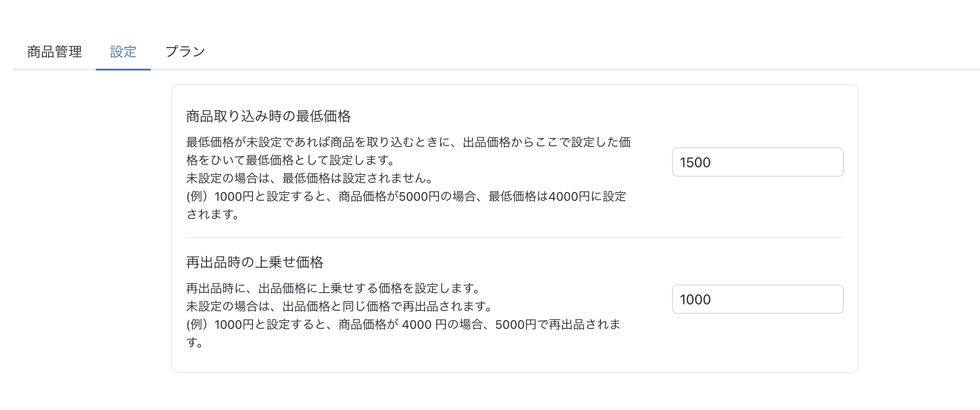Focus the minimum price field showing 1500

[x=758, y=162]
